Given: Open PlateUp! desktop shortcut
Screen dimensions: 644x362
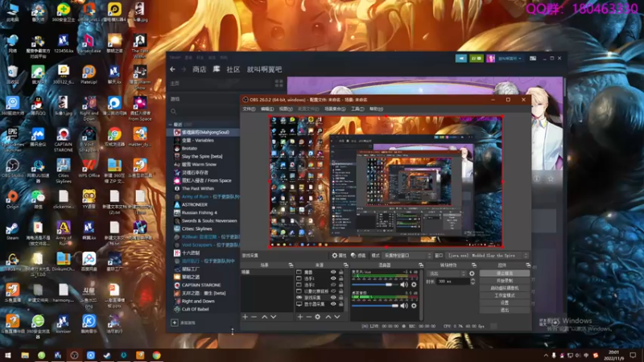Looking at the screenshot, I should 89,75.
